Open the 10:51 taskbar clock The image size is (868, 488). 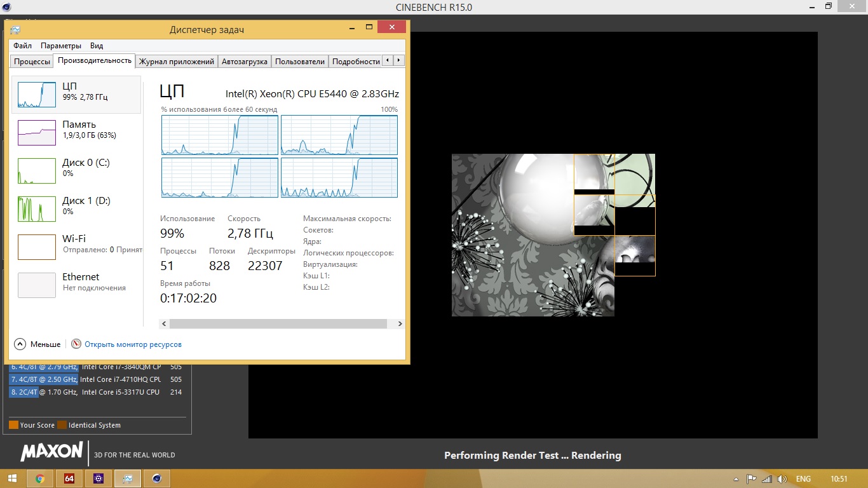click(x=839, y=479)
